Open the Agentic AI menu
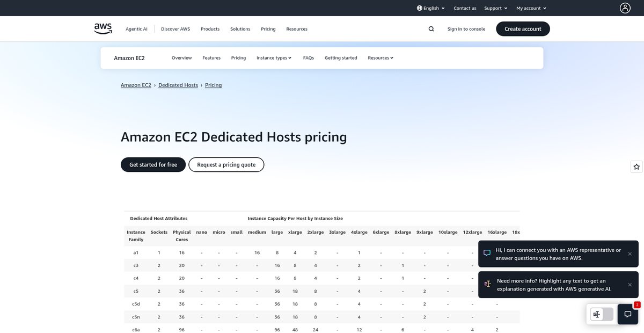 point(136,29)
